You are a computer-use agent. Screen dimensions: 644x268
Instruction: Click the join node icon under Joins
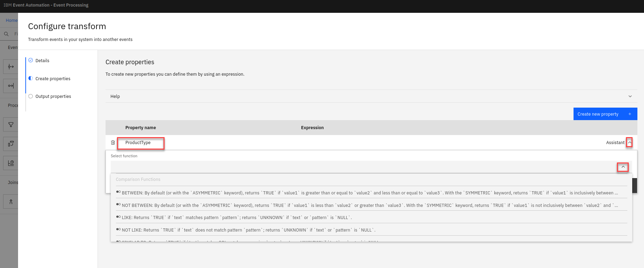11,202
